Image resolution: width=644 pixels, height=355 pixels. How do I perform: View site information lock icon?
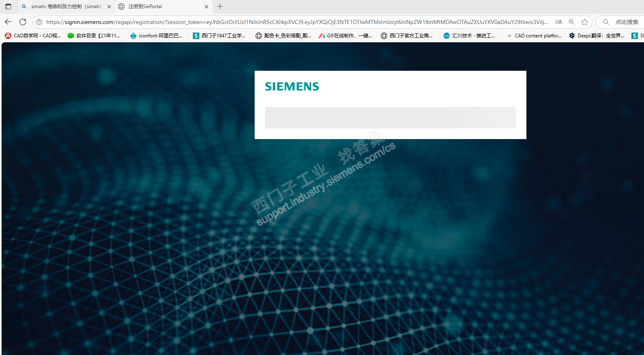pos(39,22)
